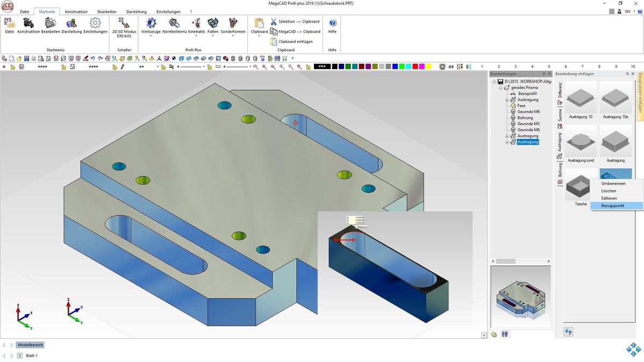Click Clipboard einfügen button
Image resolution: width=644 pixels, height=362 pixels.
click(291, 41)
